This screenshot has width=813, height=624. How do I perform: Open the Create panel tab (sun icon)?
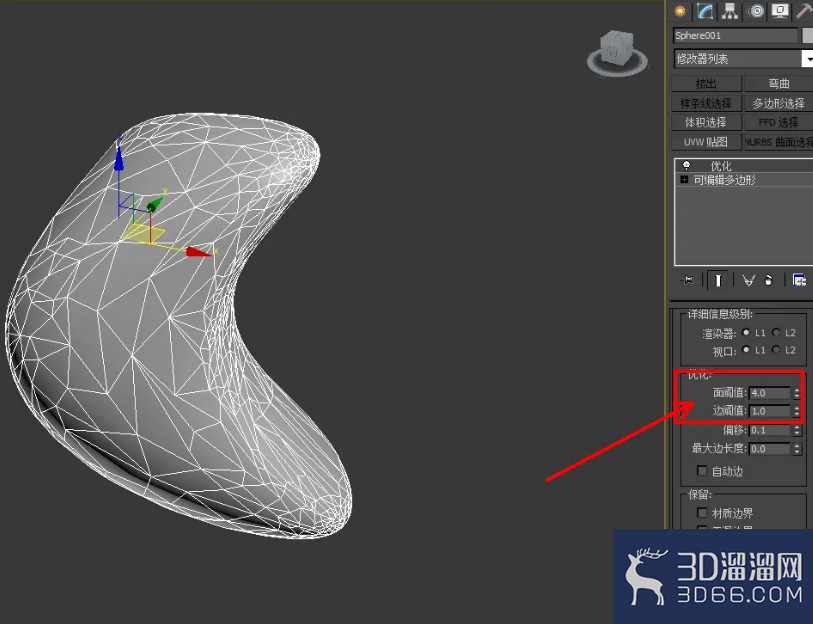coord(680,11)
